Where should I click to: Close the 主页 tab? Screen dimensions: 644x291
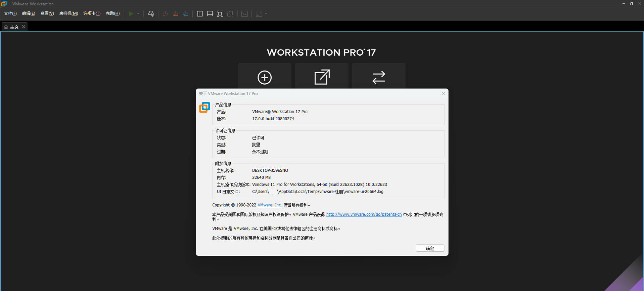(x=24, y=27)
